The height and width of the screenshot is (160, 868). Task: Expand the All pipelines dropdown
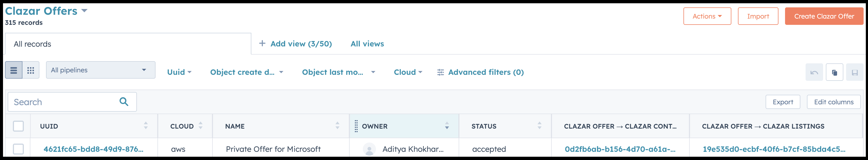coord(100,70)
